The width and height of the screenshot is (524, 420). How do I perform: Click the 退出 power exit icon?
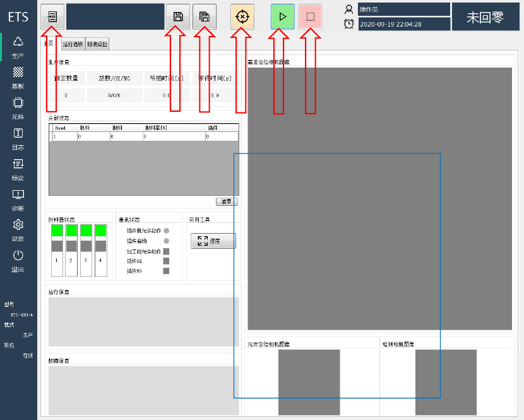pos(18,261)
